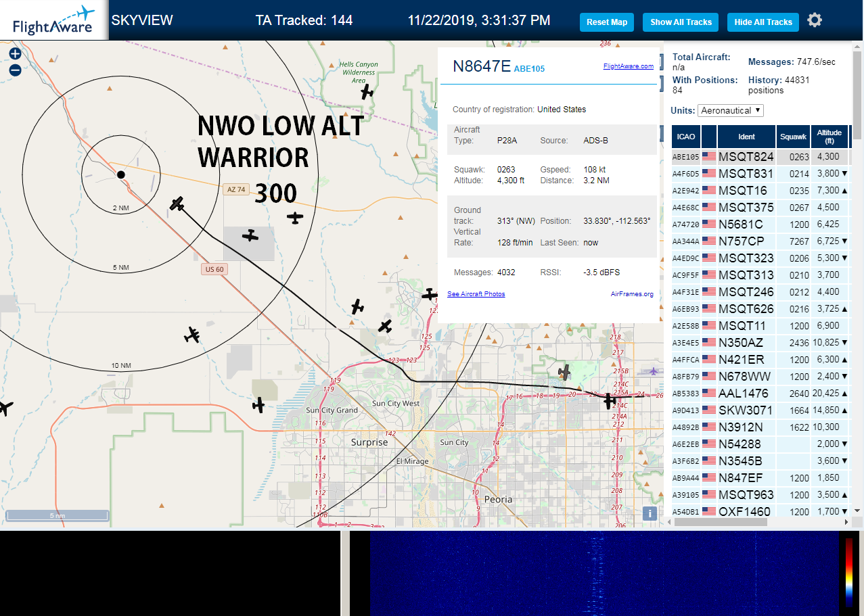The width and height of the screenshot is (864, 616).
Task: Click the US flag in the OXF1460 row
Action: click(709, 511)
